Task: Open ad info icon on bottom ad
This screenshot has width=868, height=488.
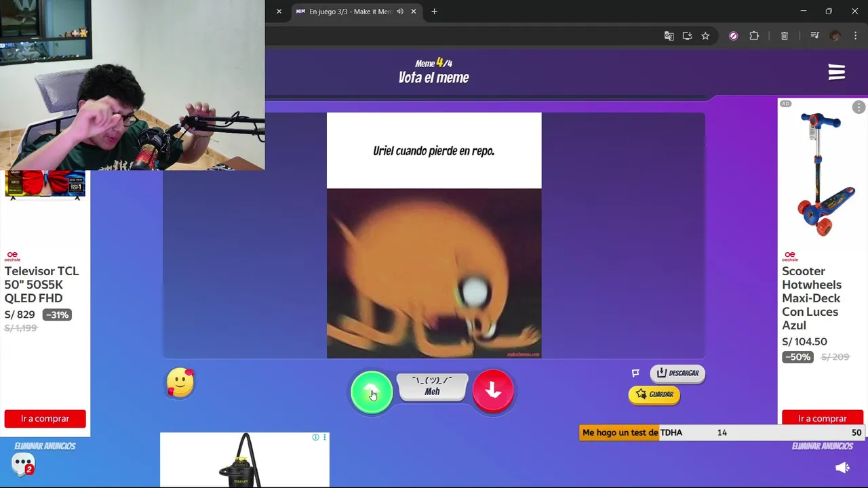Action: tap(315, 438)
